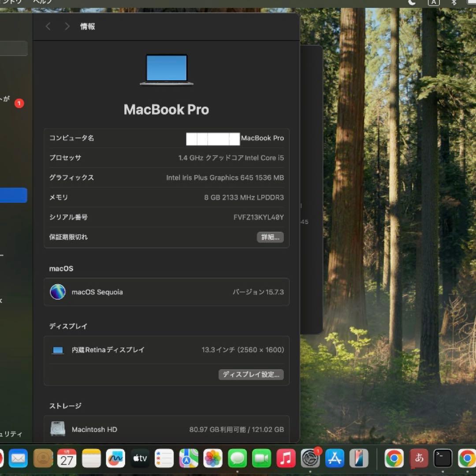
Task: Open Apple Music from the Dock
Action: (286, 458)
